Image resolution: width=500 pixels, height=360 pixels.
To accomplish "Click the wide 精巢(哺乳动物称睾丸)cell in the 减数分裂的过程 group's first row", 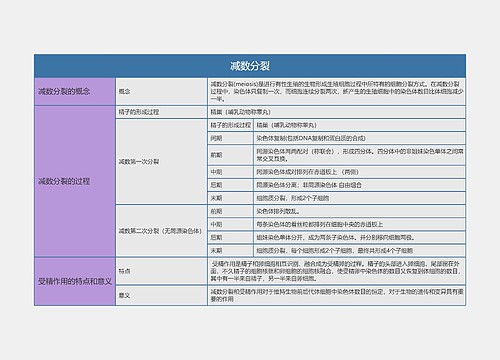I will pos(336,112).
